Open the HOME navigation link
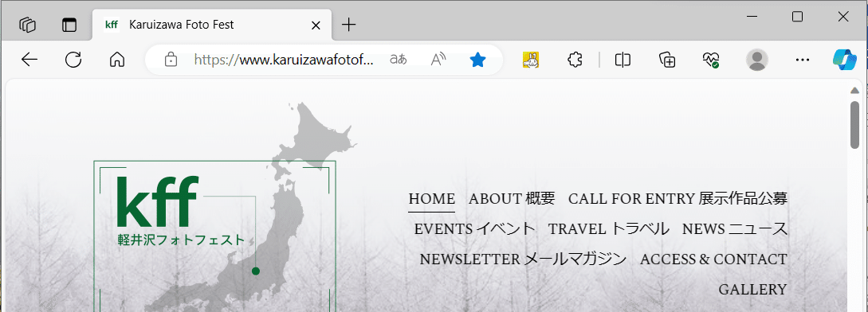The width and height of the screenshot is (868, 312). (x=432, y=199)
